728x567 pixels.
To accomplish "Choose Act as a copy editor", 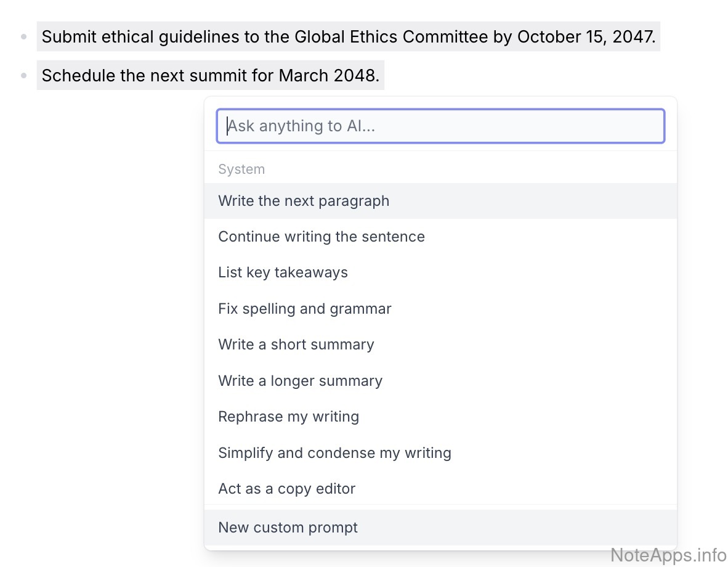I will (286, 489).
